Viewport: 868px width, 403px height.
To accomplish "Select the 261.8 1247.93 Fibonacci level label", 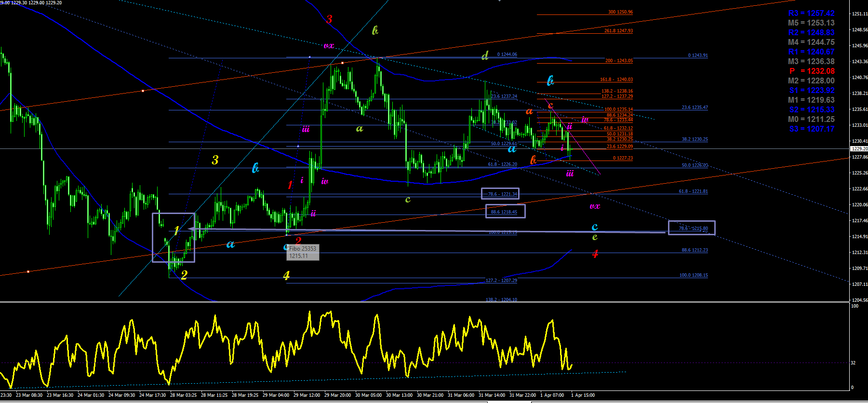I will 618,31.
